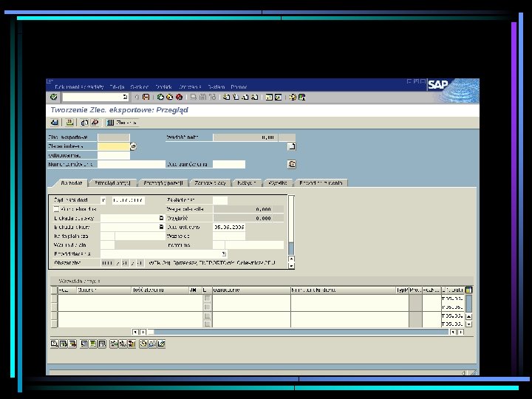
Task: Select the second item row via its selector
Action: 54,307
